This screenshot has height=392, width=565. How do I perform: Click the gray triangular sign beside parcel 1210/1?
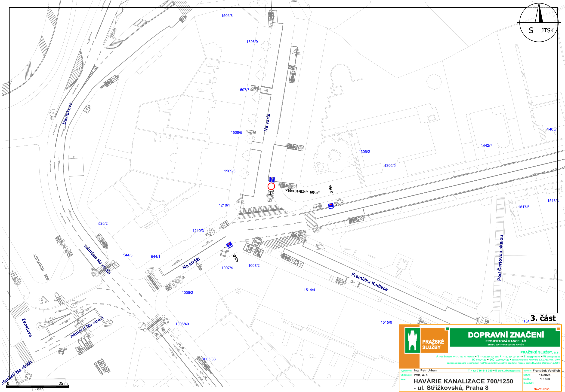(240, 200)
